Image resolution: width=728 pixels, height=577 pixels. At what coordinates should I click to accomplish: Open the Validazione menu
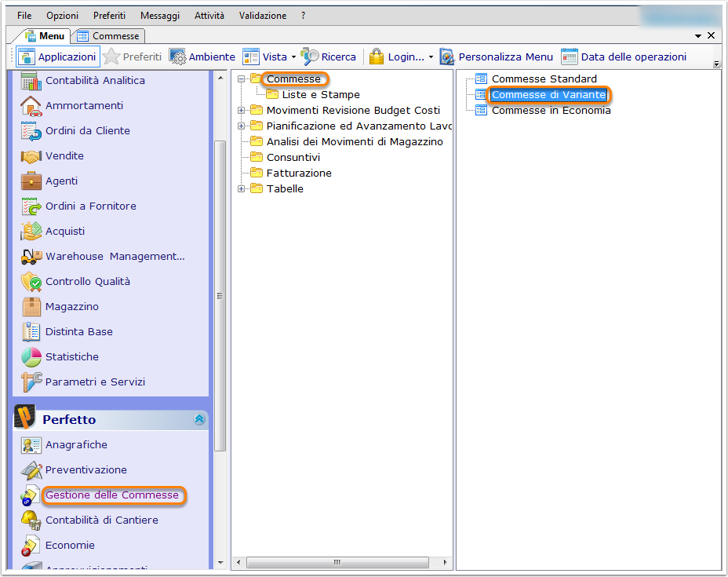coord(262,16)
